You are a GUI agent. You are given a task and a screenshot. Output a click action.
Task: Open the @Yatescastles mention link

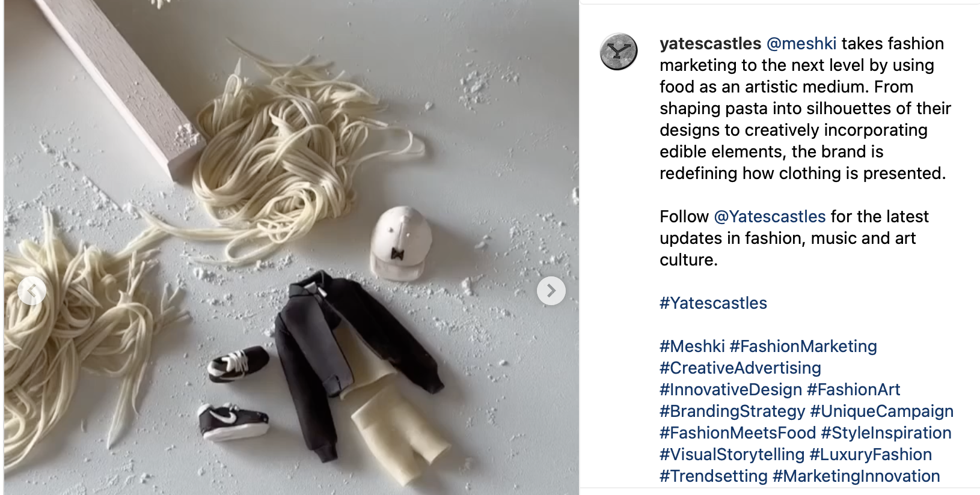tap(770, 216)
